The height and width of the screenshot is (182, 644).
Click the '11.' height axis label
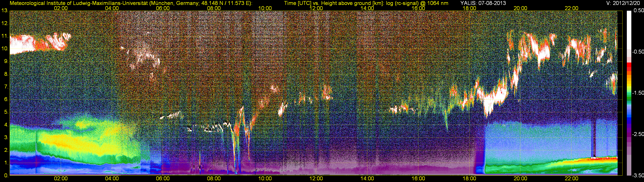point(5,36)
